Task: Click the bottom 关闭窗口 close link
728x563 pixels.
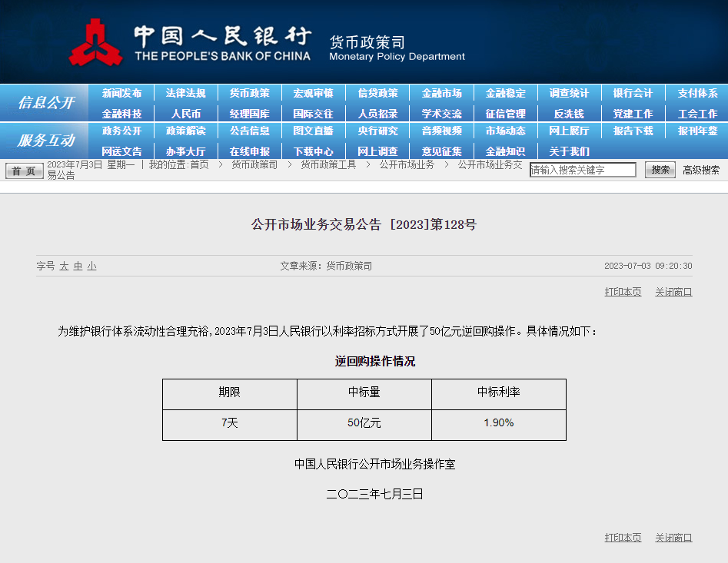Action: tap(673, 538)
